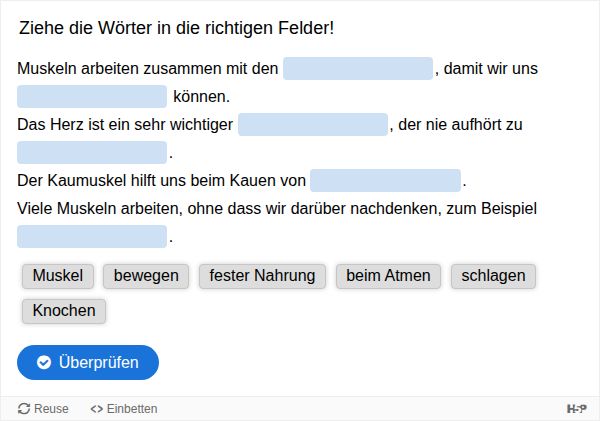600x421 pixels.
Task: Click the blank before "können."
Action: click(92, 97)
